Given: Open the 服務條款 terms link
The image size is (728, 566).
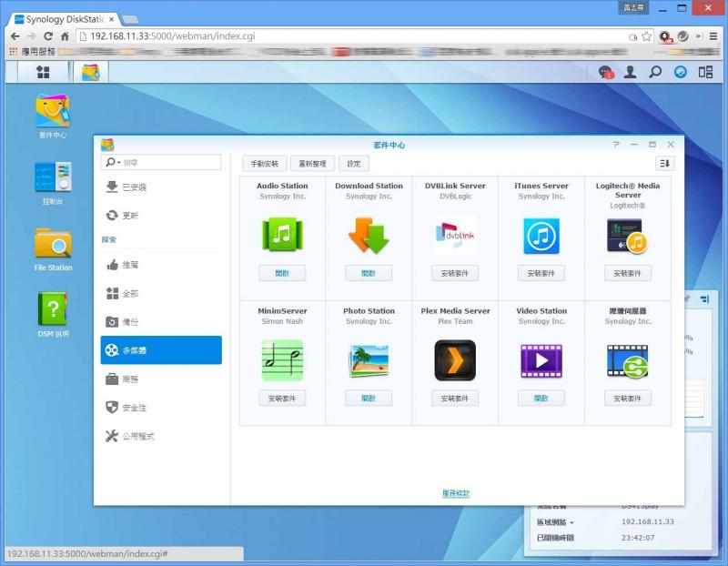Looking at the screenshot, I should point(457,493).
